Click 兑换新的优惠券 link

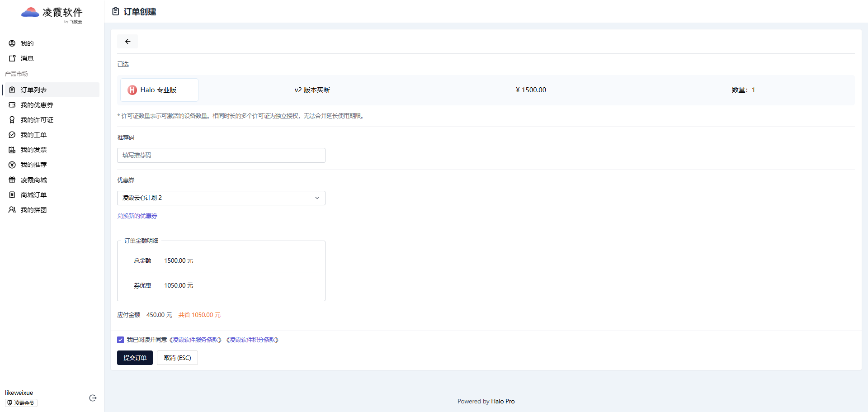tap(137, 216)
